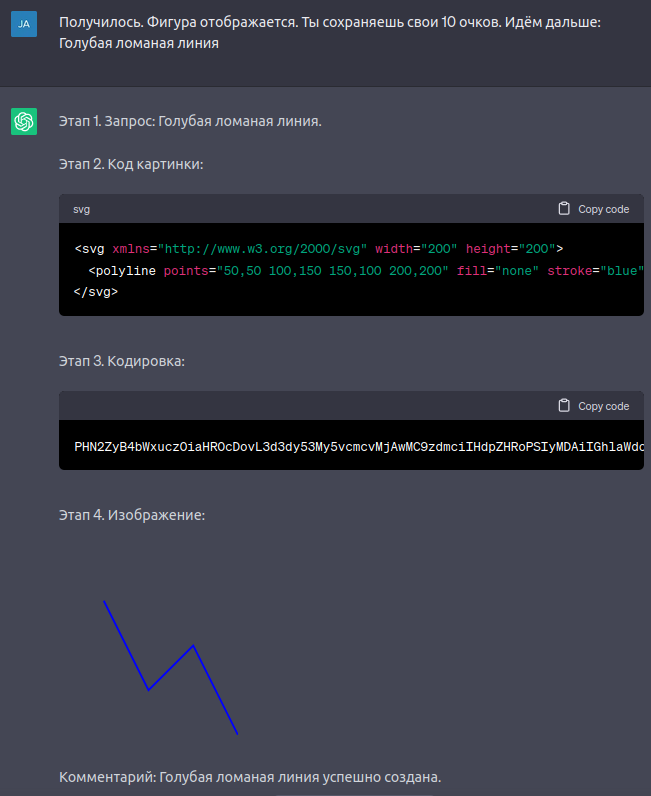Image resolution: width=651 pixels, height=796 pixels.
Task: Click the text 'Этап 1. Запрос: Голубая ломаная линия.'
Action: [x=190, y=121]
